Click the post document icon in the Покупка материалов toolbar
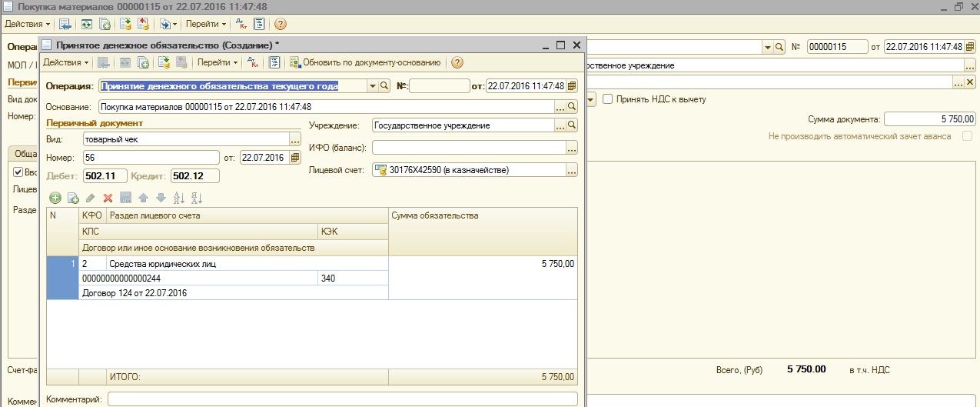The width and height of the screenshot is (980, 407). point(125,25)
